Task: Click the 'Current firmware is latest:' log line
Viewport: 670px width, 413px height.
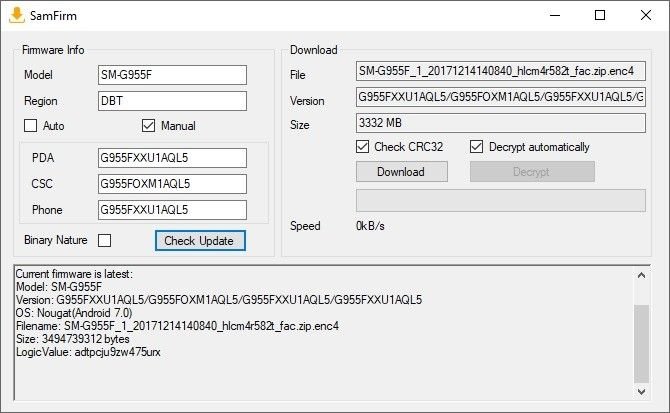Action: pyautogui.click(x=74, y=274)
